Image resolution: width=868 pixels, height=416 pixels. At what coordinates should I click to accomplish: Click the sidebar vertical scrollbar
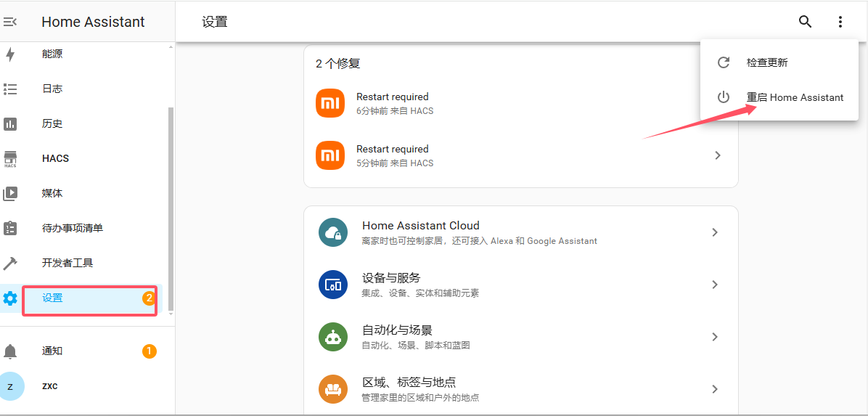click(171, 209)
